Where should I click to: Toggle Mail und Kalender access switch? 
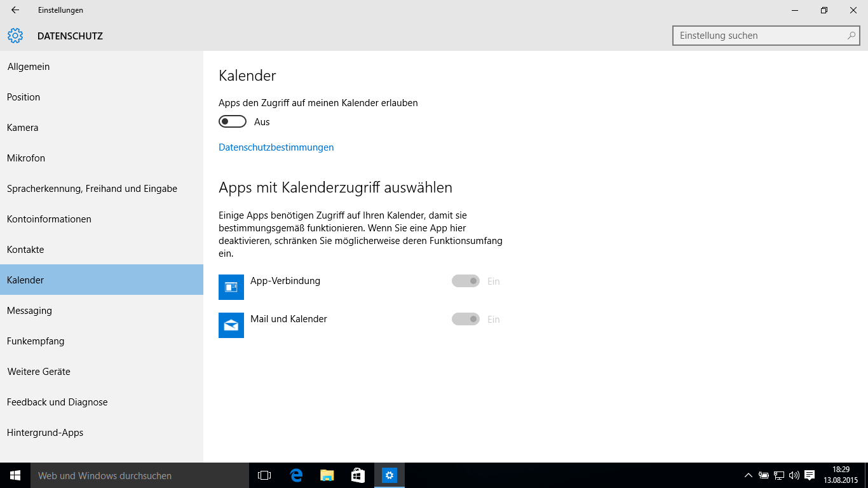[466, 319]
